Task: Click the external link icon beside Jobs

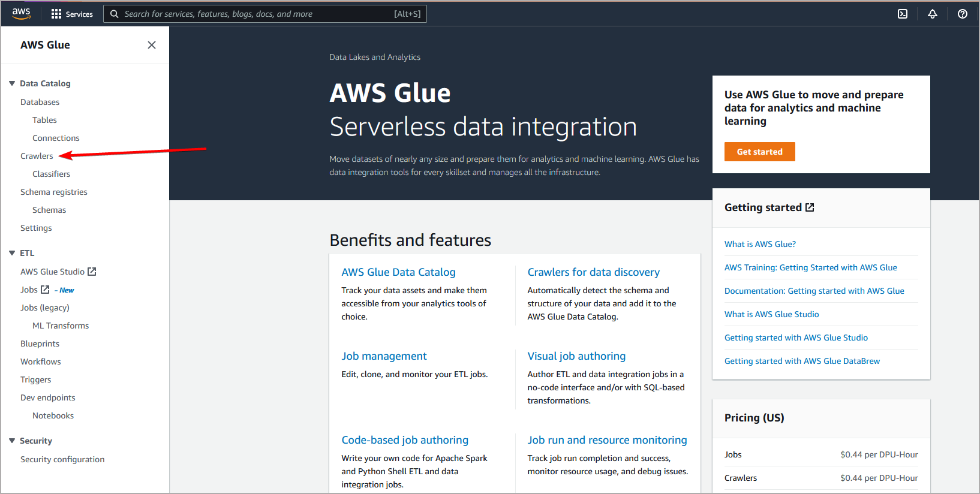Action: tap(45, 290)
